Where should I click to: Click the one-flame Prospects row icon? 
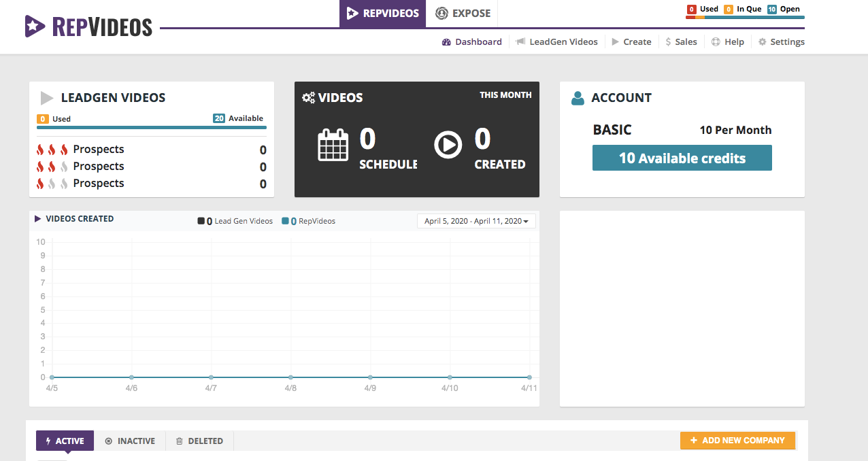click(52, 184)
